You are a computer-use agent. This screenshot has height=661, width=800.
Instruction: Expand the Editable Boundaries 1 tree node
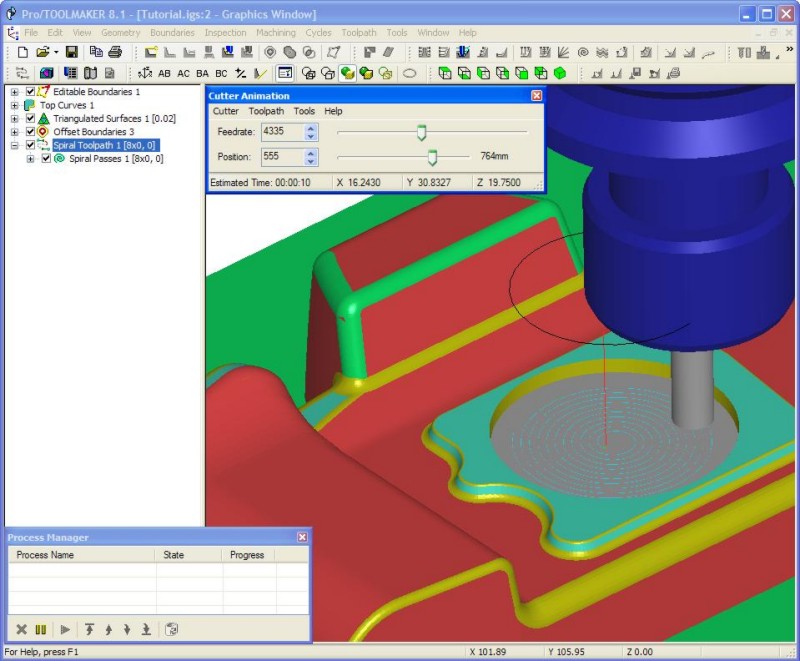click(x=14, y=92)
